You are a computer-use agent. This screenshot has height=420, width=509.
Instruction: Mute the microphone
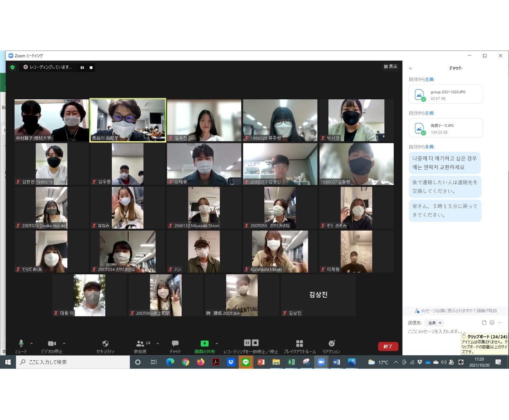tap(21, 343)
